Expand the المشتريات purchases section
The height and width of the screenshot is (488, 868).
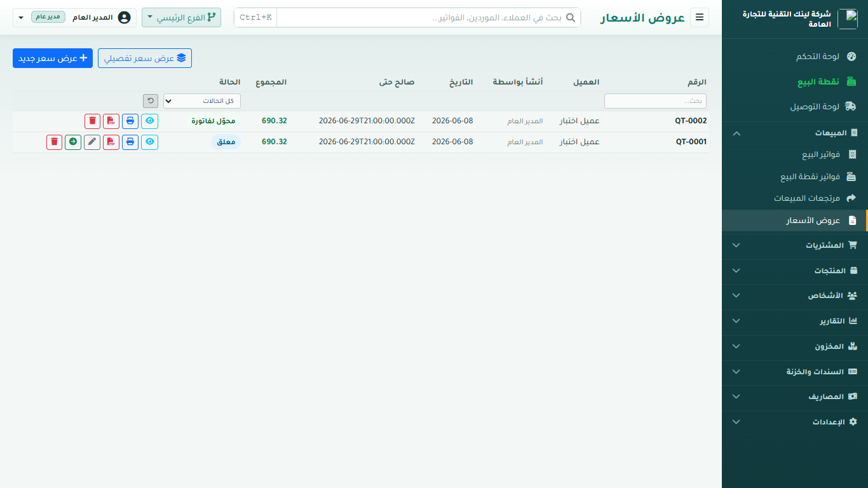(795, 245)
